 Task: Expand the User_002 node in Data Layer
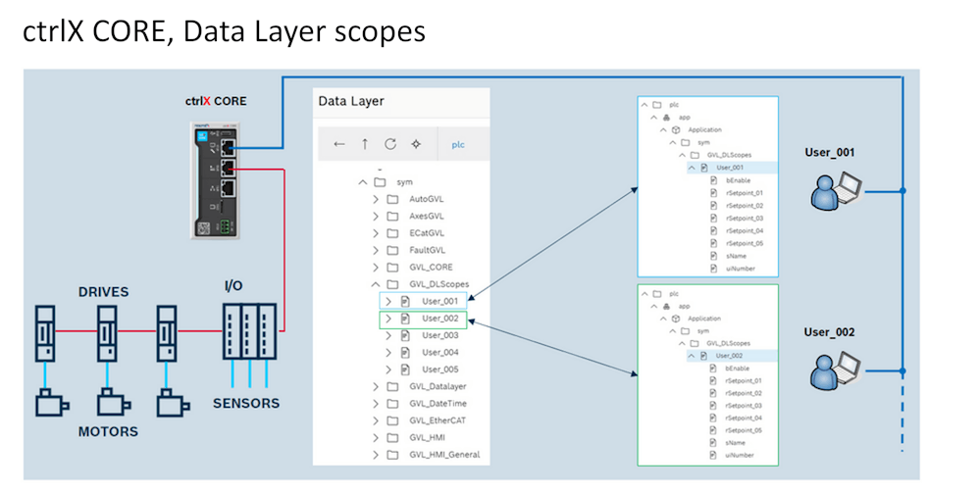[388, 319]
